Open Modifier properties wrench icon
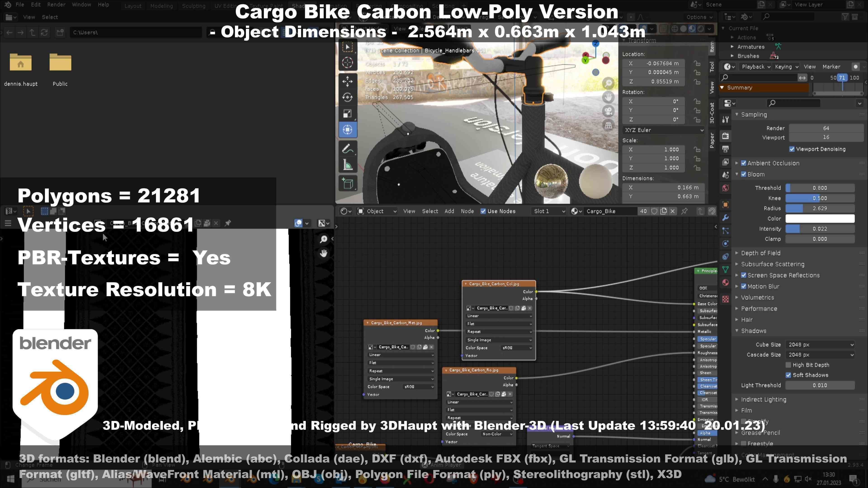 pos(725,218)
